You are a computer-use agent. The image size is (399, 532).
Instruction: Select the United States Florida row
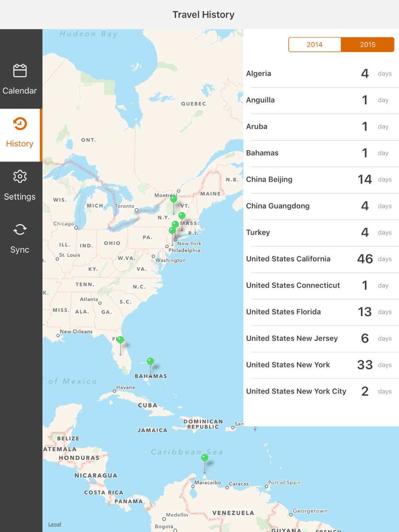click(x=321, y=312)
